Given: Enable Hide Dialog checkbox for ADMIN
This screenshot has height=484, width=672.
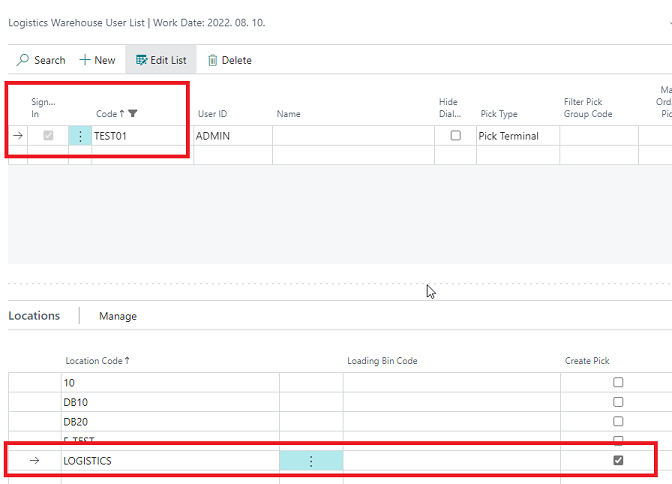Looking at the screenshot, I should pyautogui.click(x=455, y=136).
